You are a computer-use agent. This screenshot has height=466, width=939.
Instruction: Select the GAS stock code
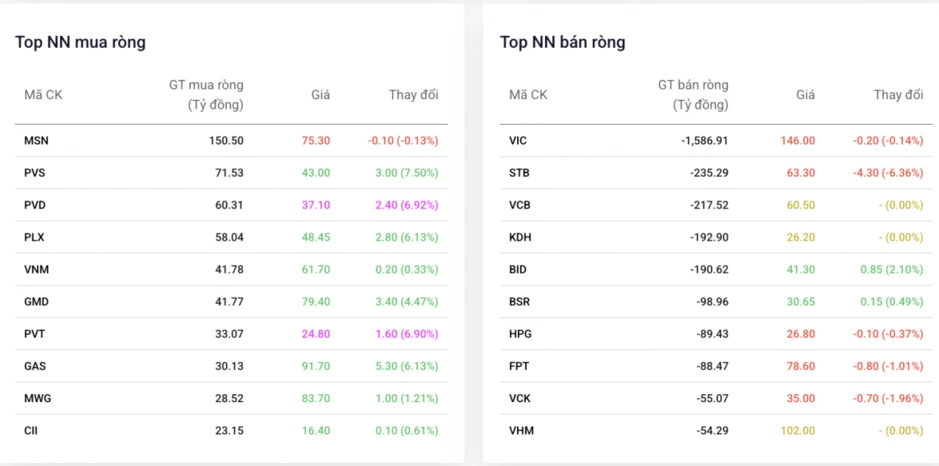point(35,366)
